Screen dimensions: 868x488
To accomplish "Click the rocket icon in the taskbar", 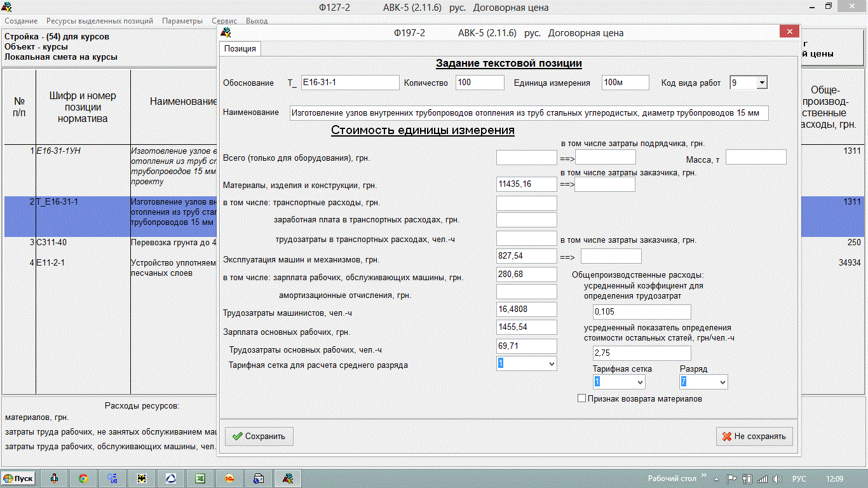I will tap(55, 478).
